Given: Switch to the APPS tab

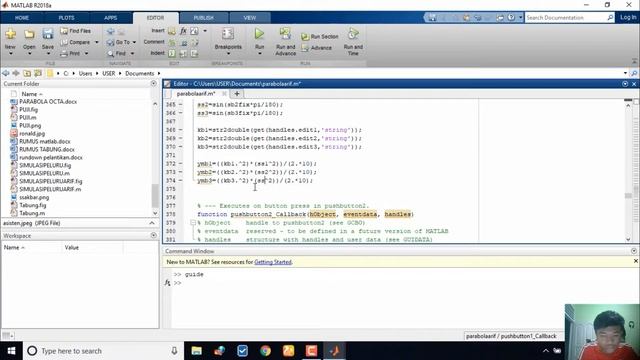Looking at the screenshot, I should (x=110, y=18).
